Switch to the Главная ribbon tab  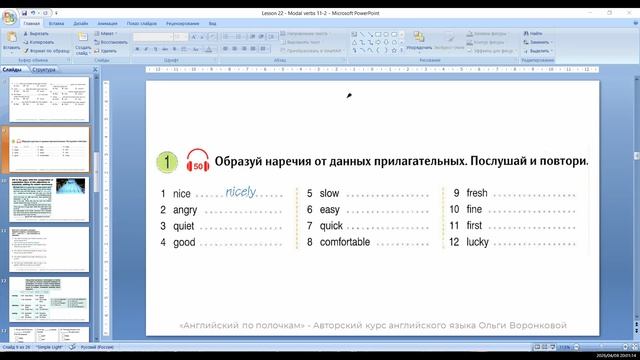[x=31, y=24]
